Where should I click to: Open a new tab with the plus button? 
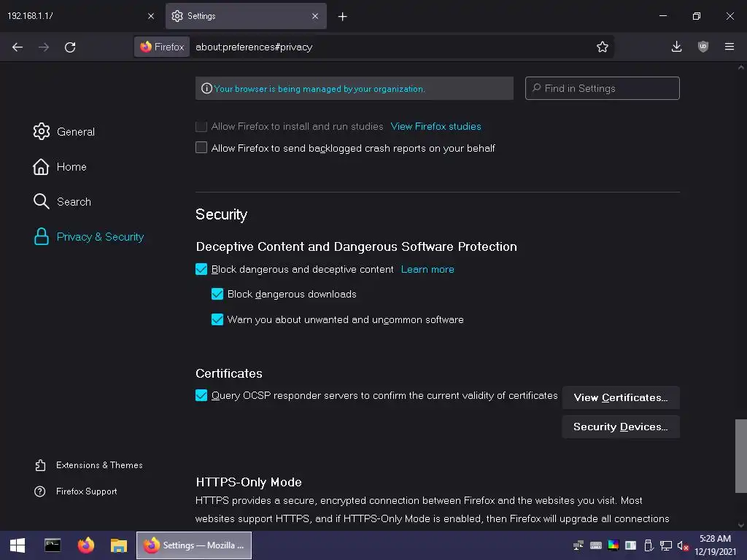click(x=343, y=17)
